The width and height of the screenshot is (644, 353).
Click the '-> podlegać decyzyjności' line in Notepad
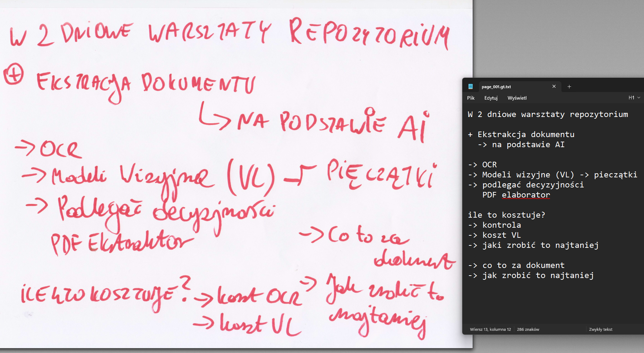[526, 185]
